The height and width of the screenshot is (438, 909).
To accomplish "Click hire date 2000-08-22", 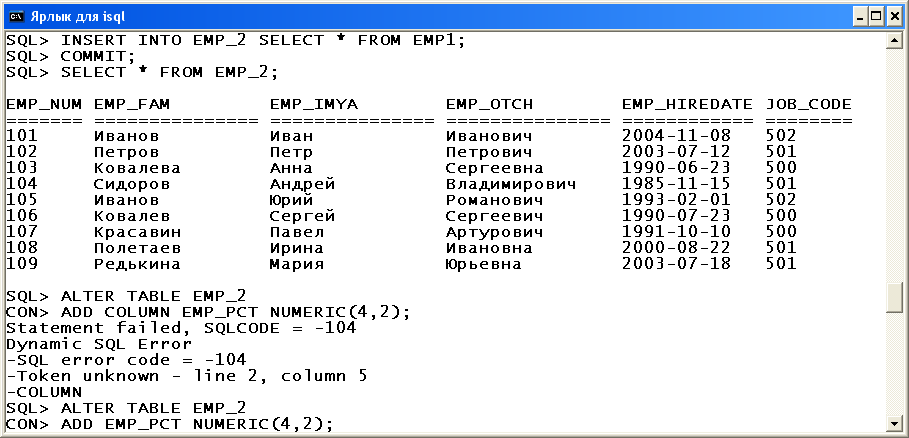I will pyautogui.click(x=677, y=249).
